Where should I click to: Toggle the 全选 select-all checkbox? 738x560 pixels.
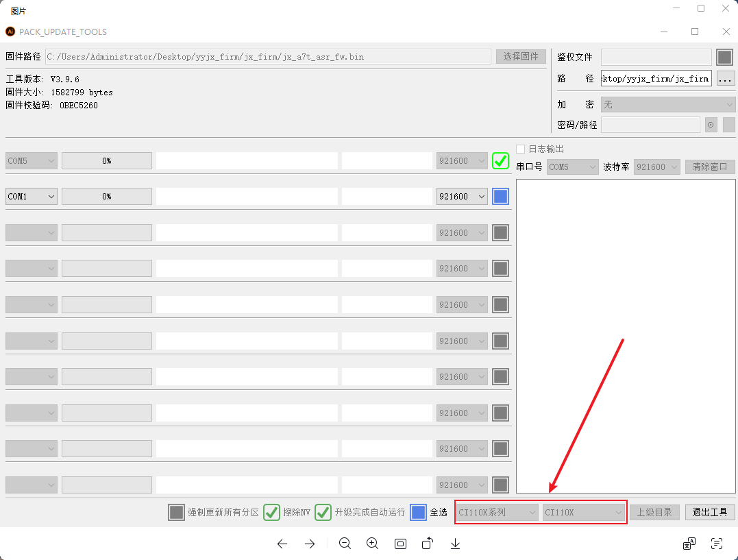(418, 512)
